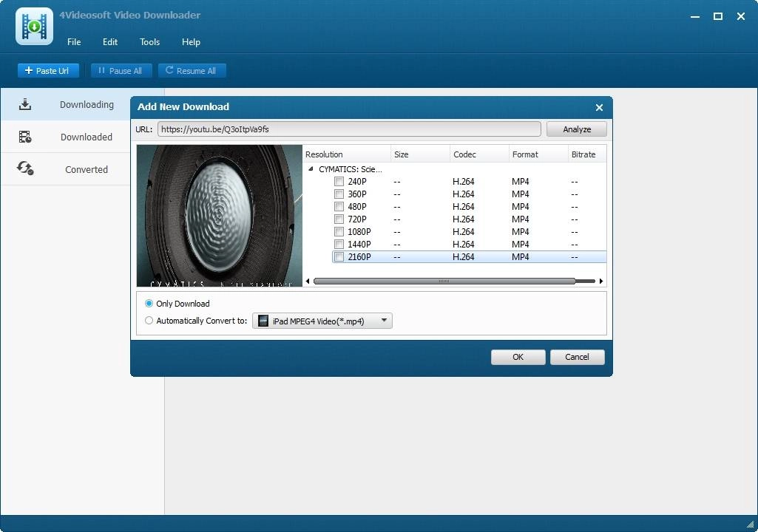
Task: Click the Analyze button
Action: (x=577, y=129)
